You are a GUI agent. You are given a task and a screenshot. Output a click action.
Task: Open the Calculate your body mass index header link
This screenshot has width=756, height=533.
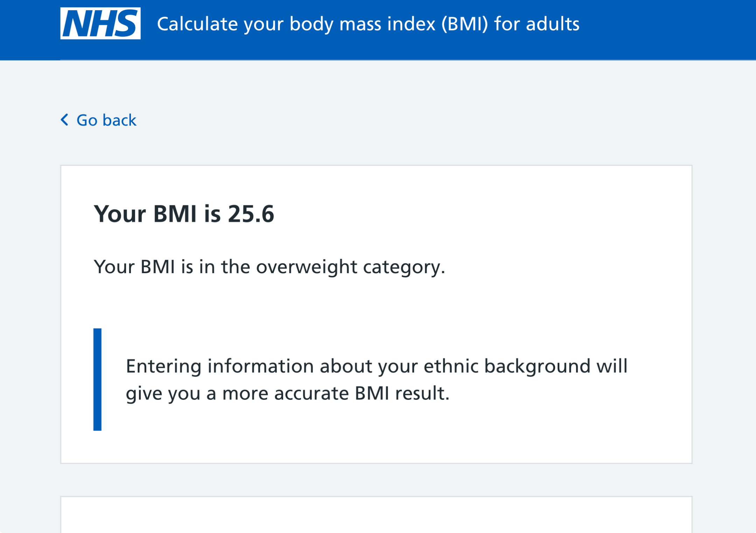click(x=368, y=24)
